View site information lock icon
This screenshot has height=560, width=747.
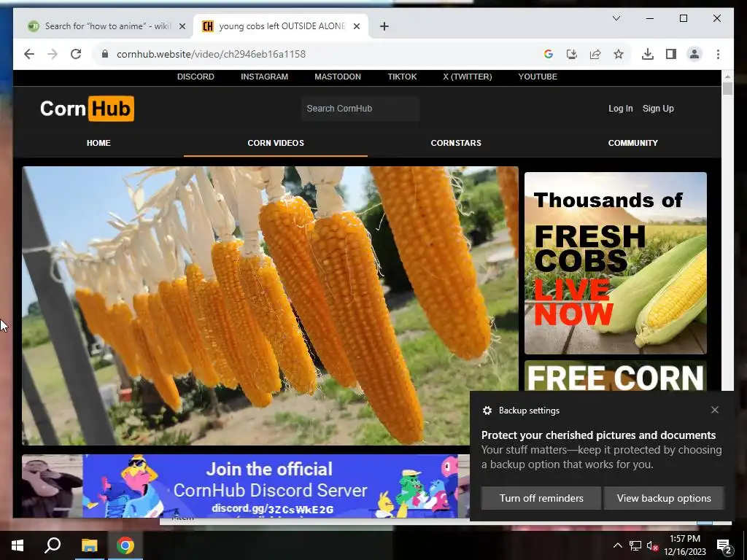click(x=105, y=54)
